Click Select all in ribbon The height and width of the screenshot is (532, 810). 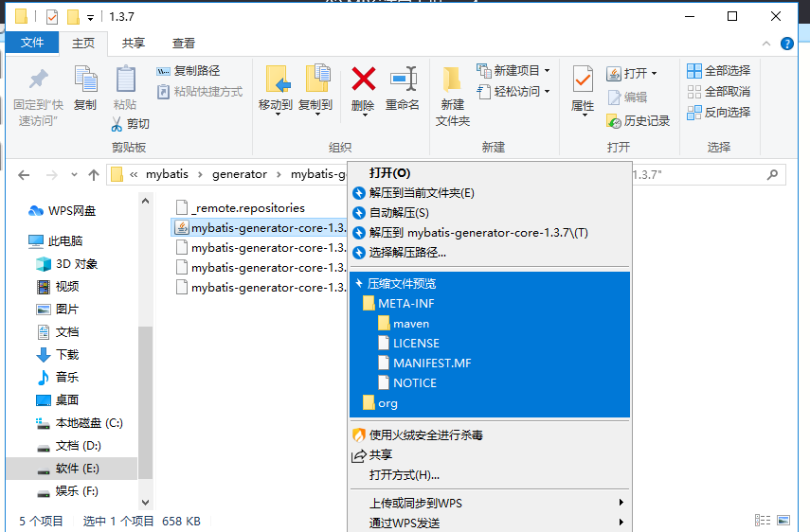coord(719,71)
